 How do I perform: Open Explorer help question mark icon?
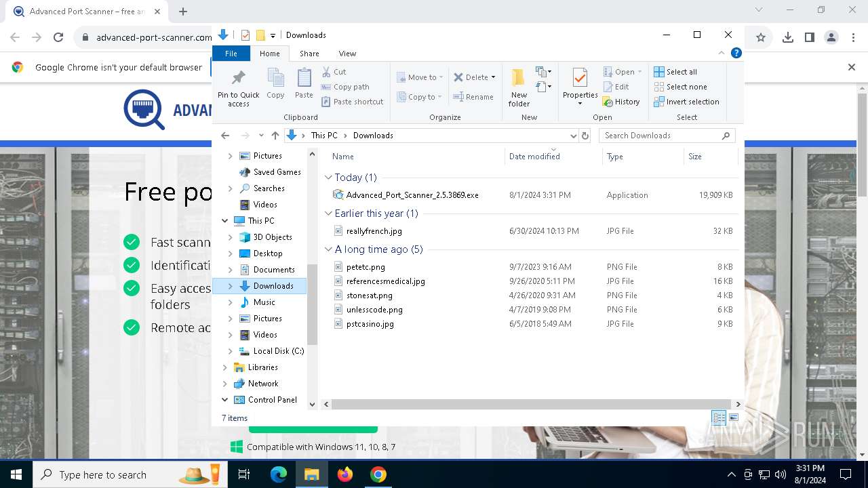click(x=736, y=53)
